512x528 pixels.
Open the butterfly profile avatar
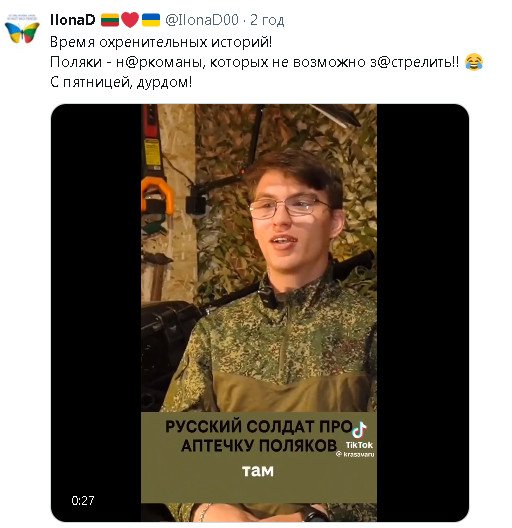coord(22,29)
